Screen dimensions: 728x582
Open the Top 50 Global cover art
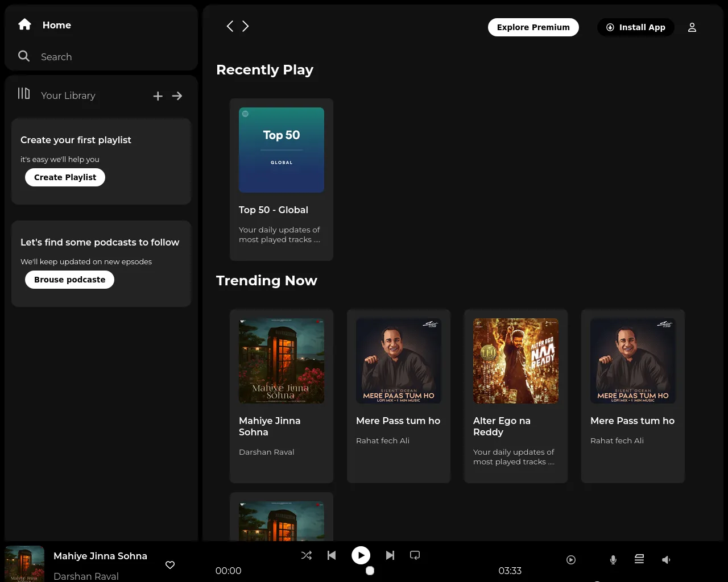click(282, 150)
